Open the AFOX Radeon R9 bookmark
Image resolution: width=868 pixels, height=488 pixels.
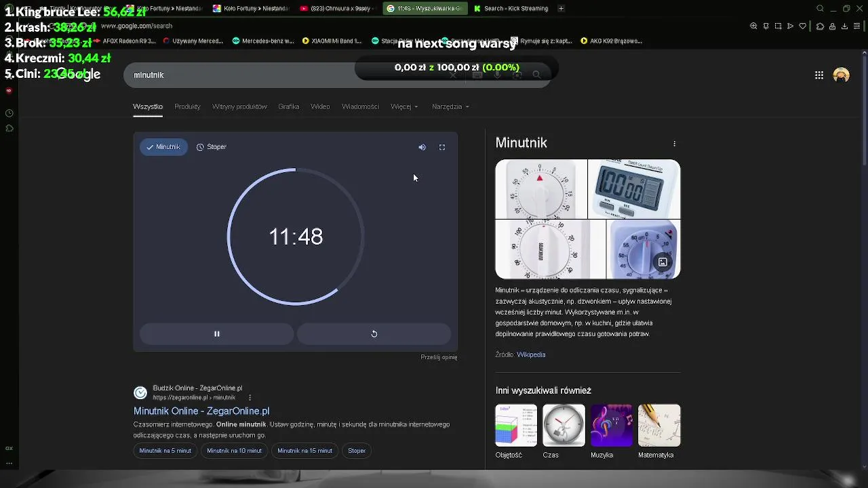(125, 41)
